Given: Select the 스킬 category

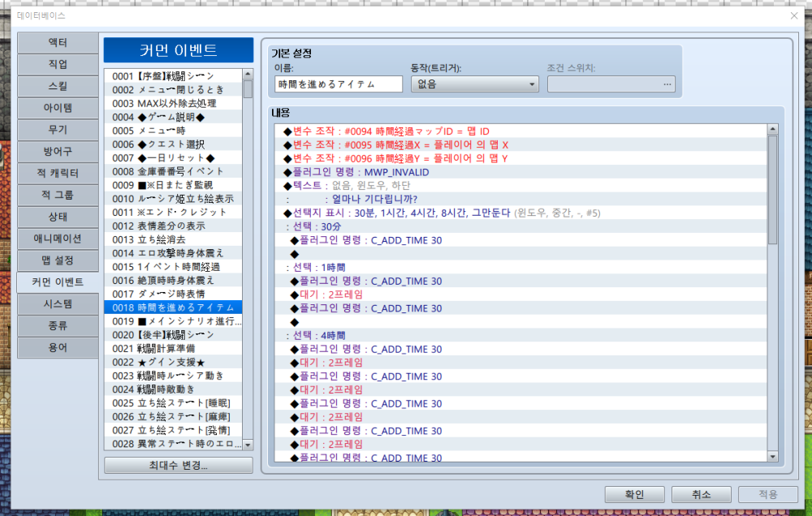Looking at the screenshot, I should click(x=57, y=86).
